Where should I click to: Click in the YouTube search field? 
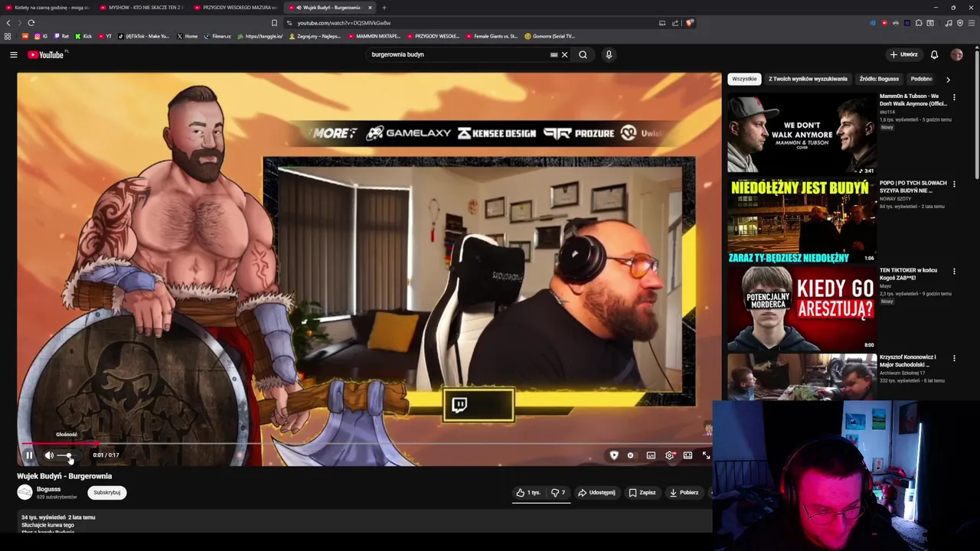click(458, 54)
